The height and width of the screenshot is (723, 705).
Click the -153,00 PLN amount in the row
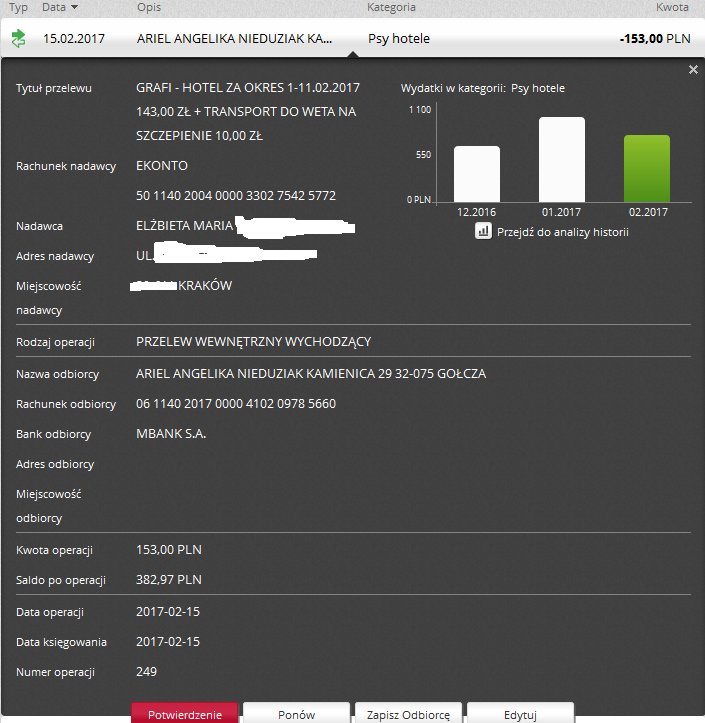654,39
